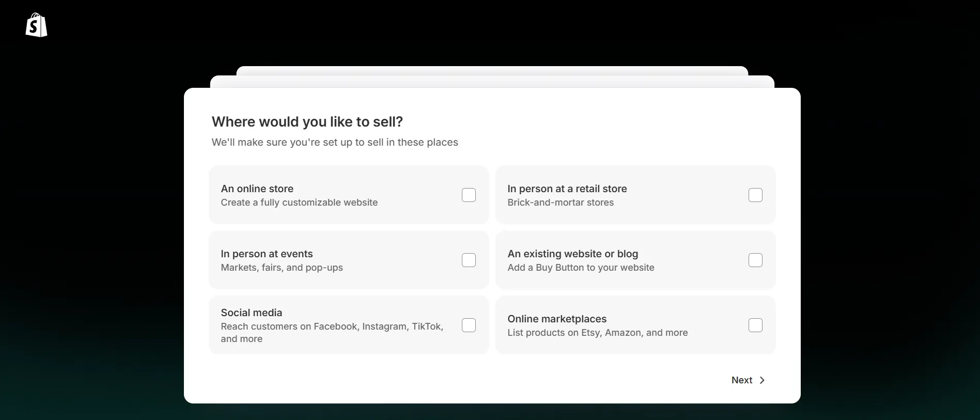Click 'List products on Etsy, Amazon' description
980x420 pixels.
click(x=598, y=333)
